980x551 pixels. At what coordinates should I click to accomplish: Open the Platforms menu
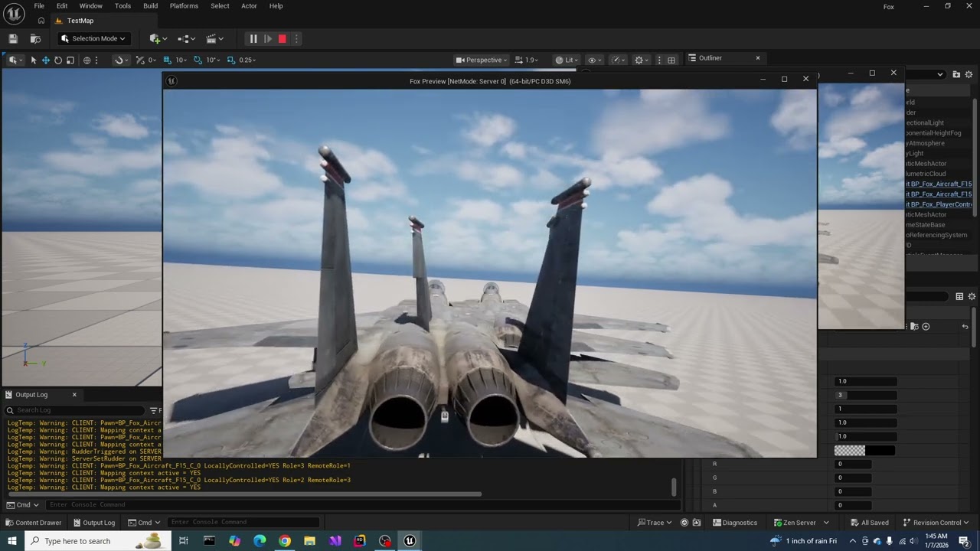(184, 6)
